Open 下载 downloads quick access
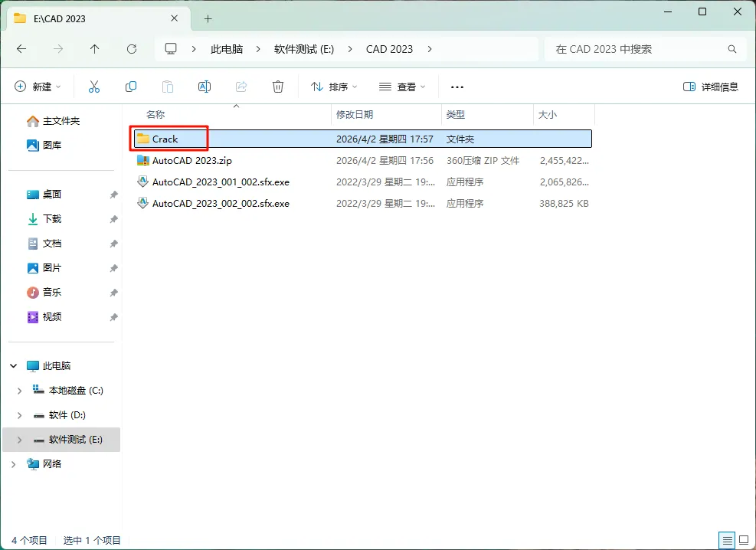Screen dimensions: 756x550 [x=44, y=219]
